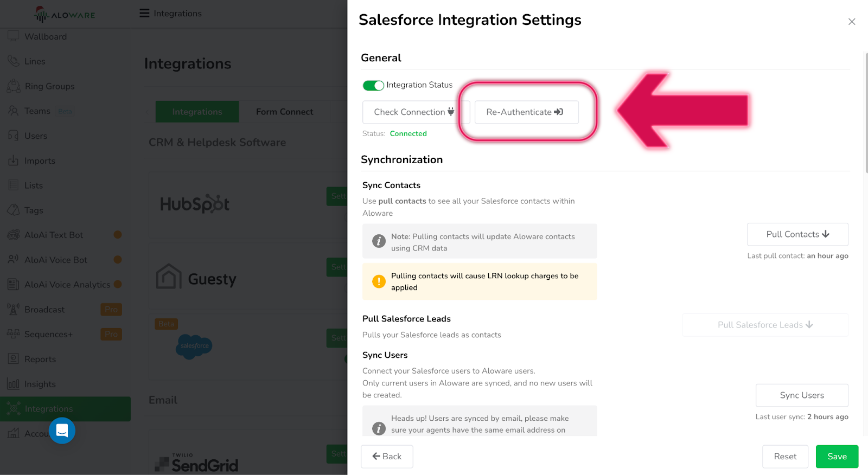This screenshot has width=868, height=475.
Task: Click the disabled Pull Salesforce Leads button
Action: point(765,325)
